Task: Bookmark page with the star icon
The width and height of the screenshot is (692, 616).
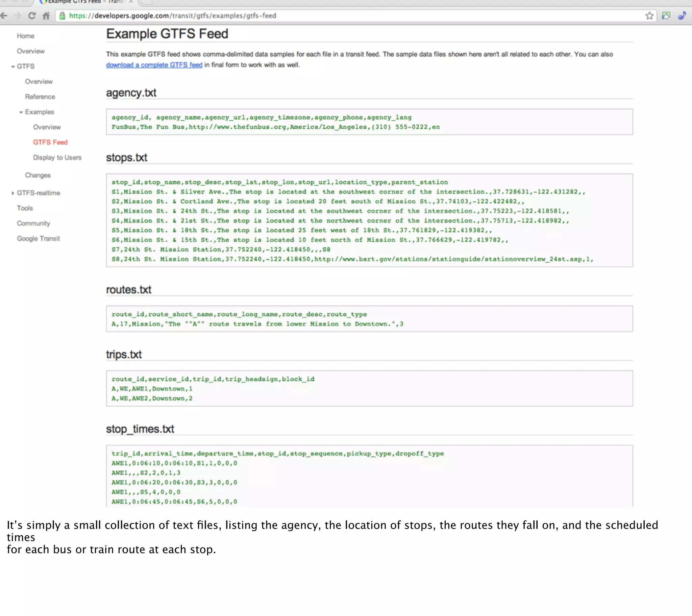Action: (649, 16)
